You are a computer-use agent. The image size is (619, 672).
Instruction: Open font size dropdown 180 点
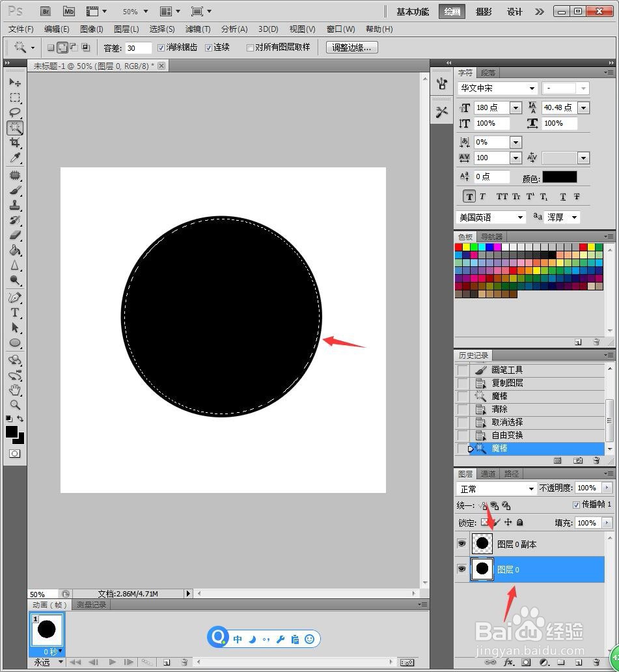point(516,107)
